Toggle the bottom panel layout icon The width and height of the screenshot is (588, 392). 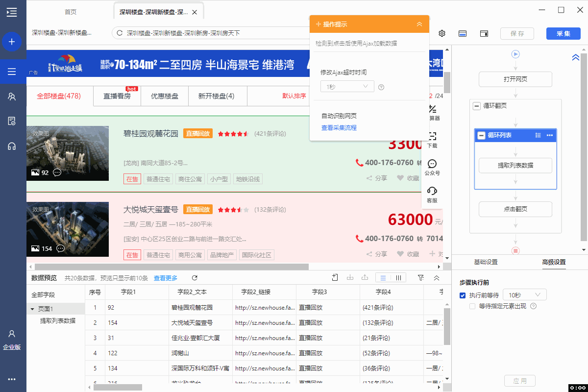tap(462, 33)
